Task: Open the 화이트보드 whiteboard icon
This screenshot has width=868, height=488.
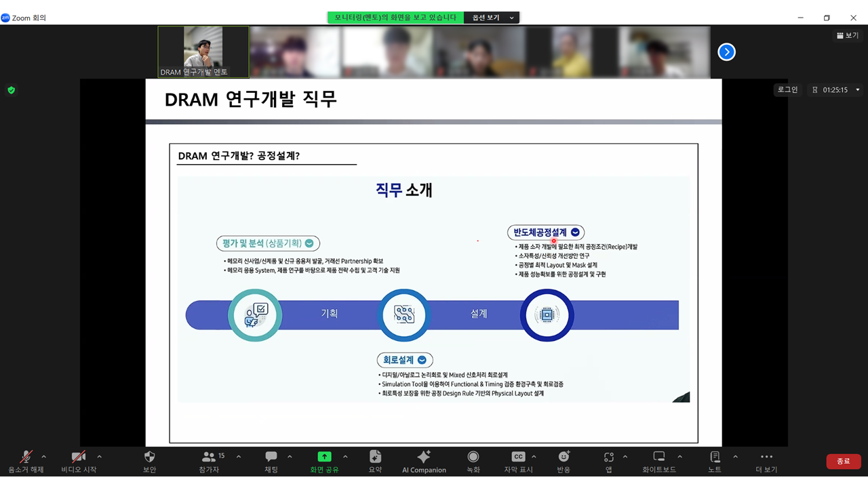Action: point(658,457)
